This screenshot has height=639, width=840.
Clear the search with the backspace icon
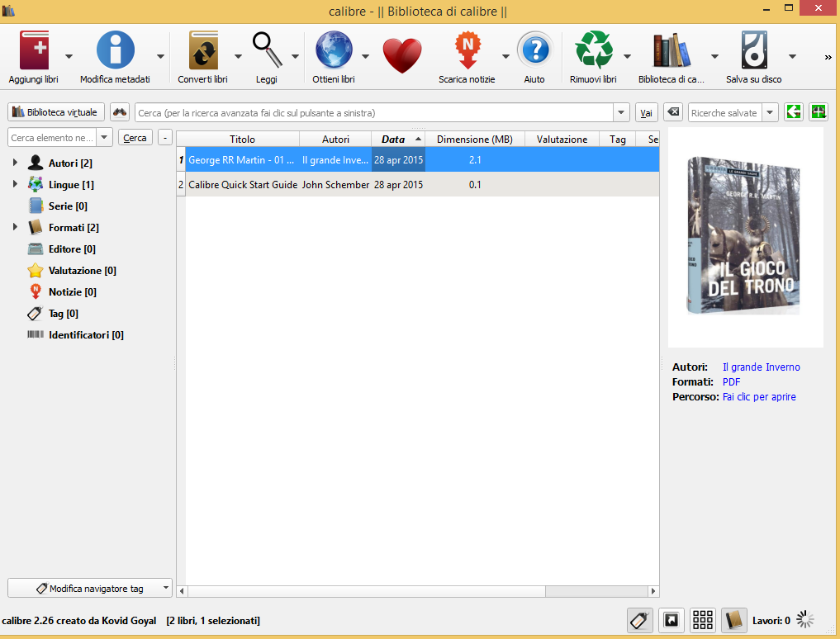(x=673, y=112)
